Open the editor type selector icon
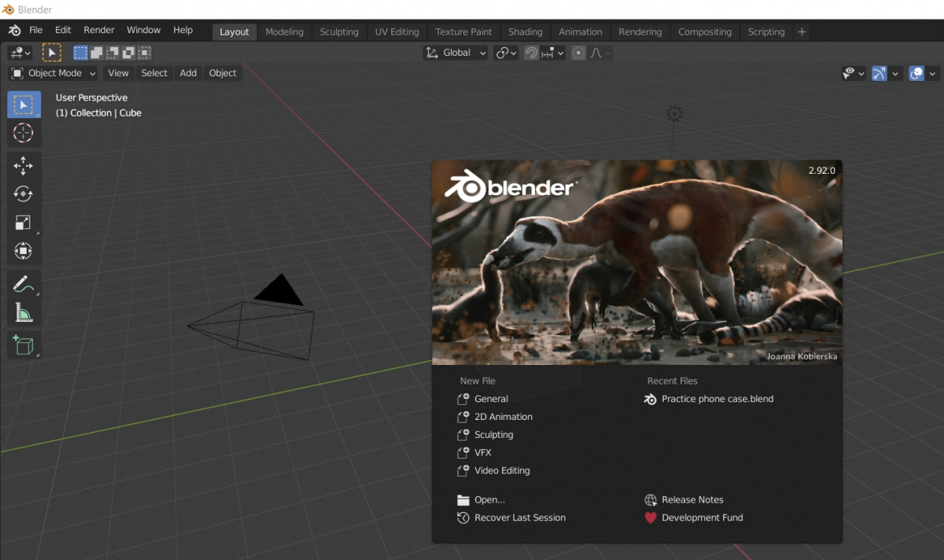The image size is (944, 560). (x=17, y=52)
